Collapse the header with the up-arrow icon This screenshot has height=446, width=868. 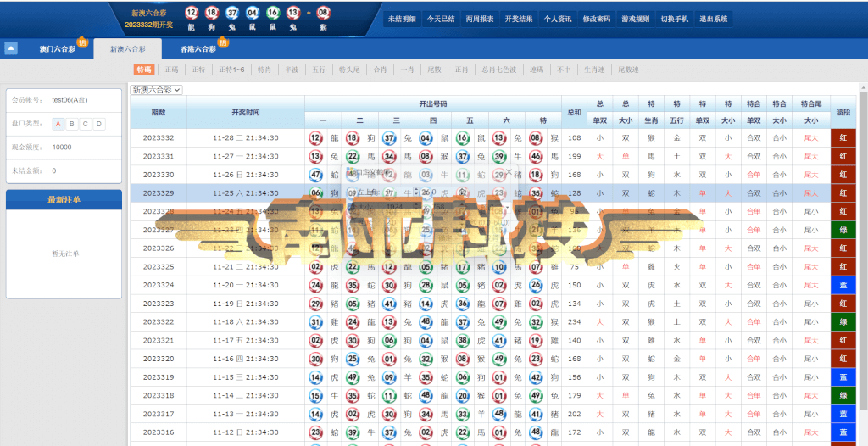pyautogui.click(x=11, y=49)
